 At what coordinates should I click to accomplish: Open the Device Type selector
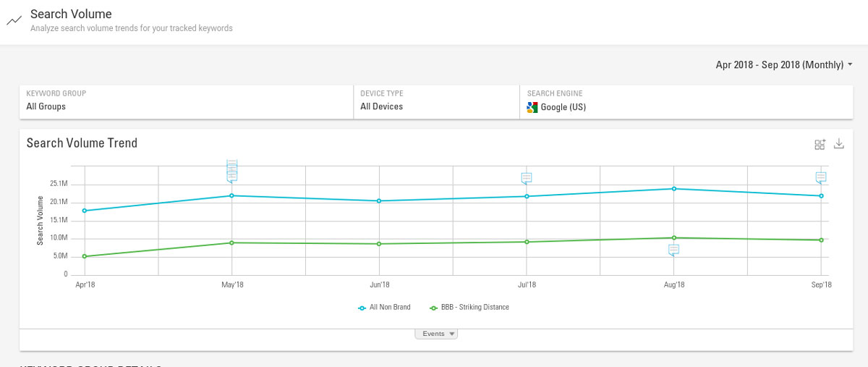(x=436, y=101)
